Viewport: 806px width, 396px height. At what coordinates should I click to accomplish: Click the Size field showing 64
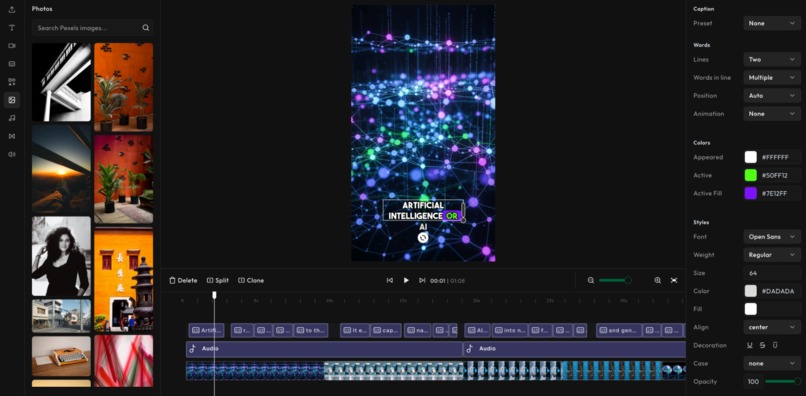click(x=772, y=273)
